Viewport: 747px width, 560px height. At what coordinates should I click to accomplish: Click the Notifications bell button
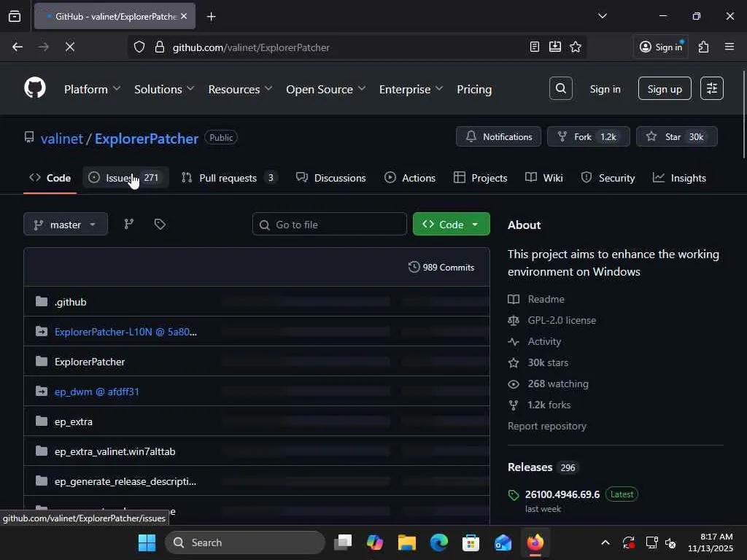point(498,136)
